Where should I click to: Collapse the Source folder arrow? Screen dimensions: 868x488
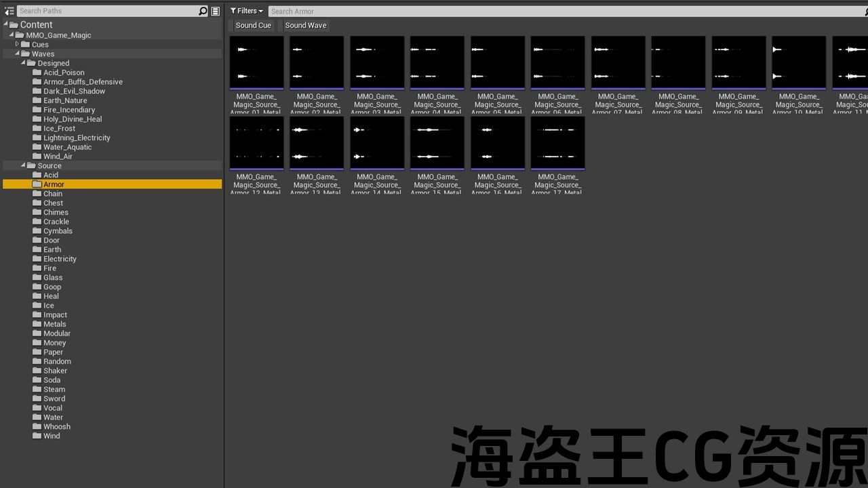coord(23,165)
